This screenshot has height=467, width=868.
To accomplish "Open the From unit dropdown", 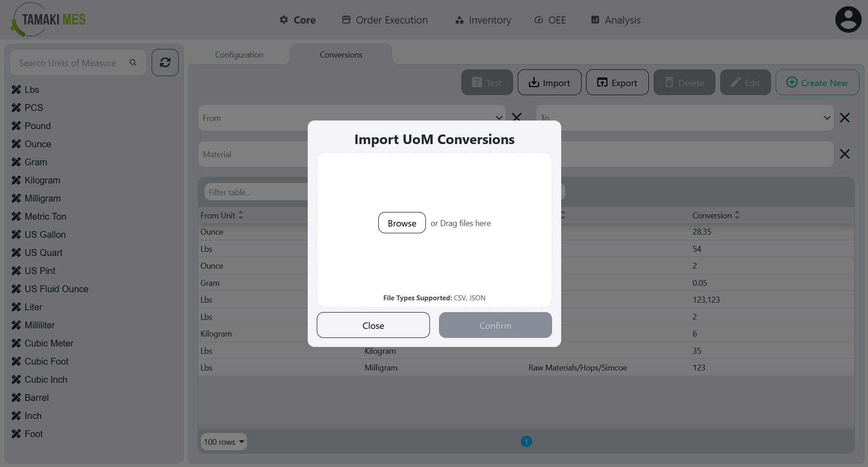I will [x=499, y=118].
